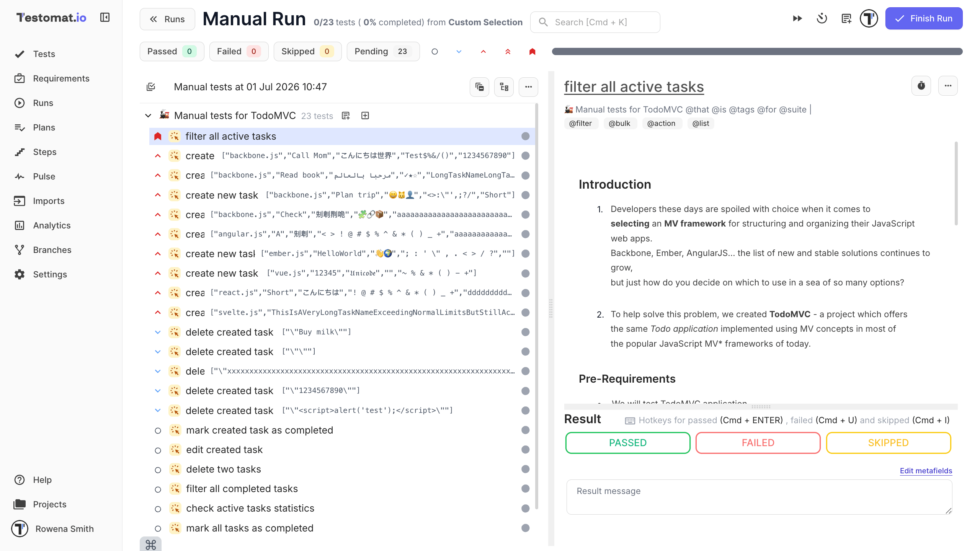Viewport: 980px width, 551px height.
Task: Open Tests in the sidebar
Action: (44, 54)
